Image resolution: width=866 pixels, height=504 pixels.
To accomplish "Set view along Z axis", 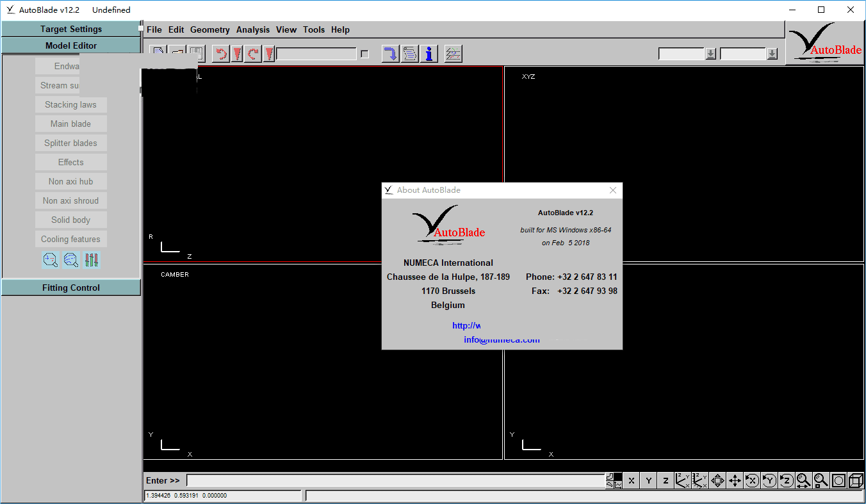I will coord(666,481).
